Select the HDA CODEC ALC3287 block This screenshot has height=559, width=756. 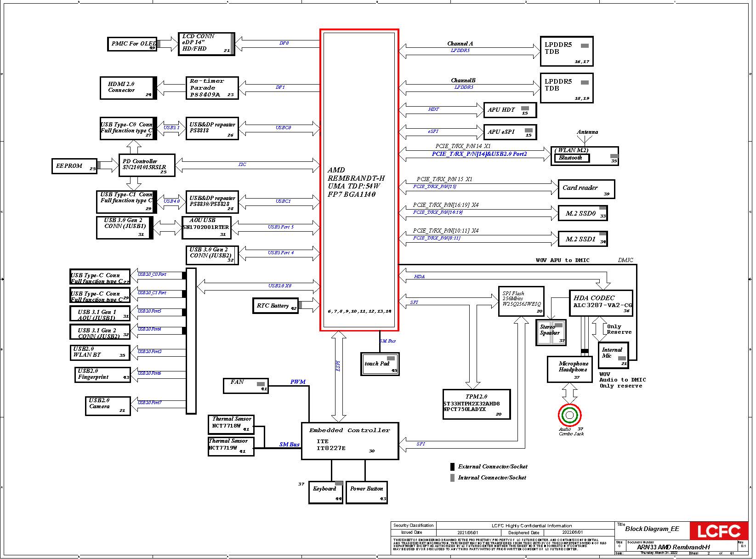[x=601, y=303]
